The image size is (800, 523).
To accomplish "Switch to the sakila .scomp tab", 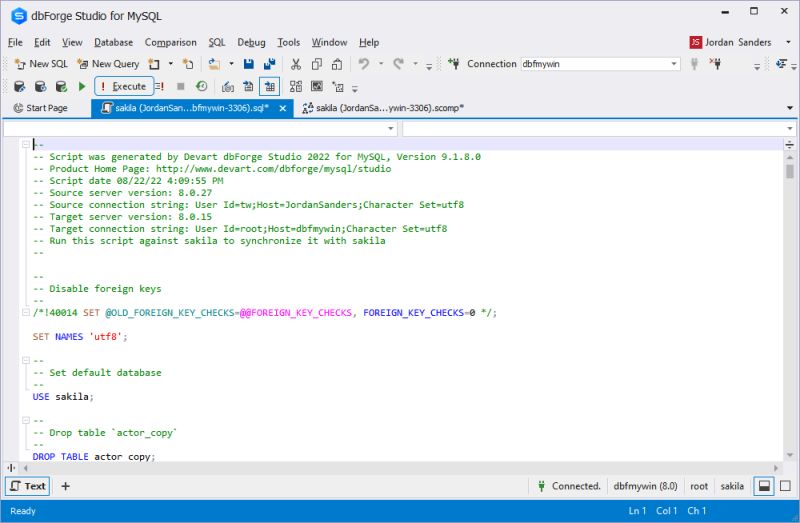I will (x=383, y=108).
